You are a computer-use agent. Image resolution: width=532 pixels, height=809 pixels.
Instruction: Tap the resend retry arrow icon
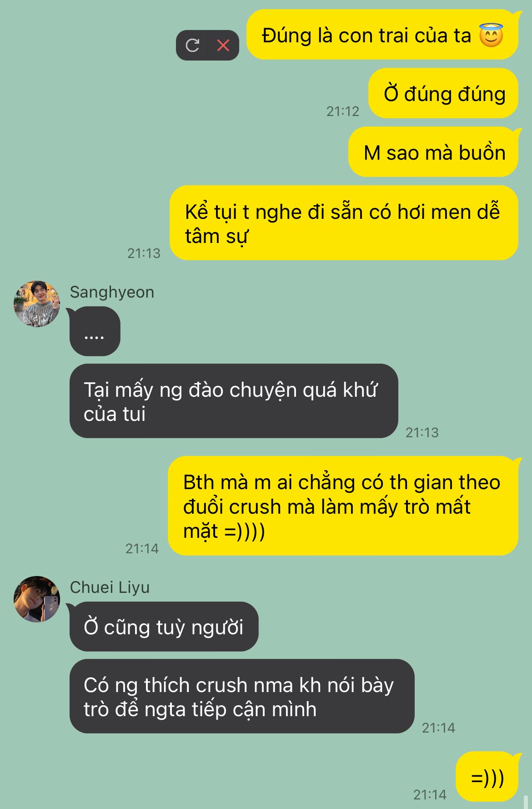click(192, 45)
